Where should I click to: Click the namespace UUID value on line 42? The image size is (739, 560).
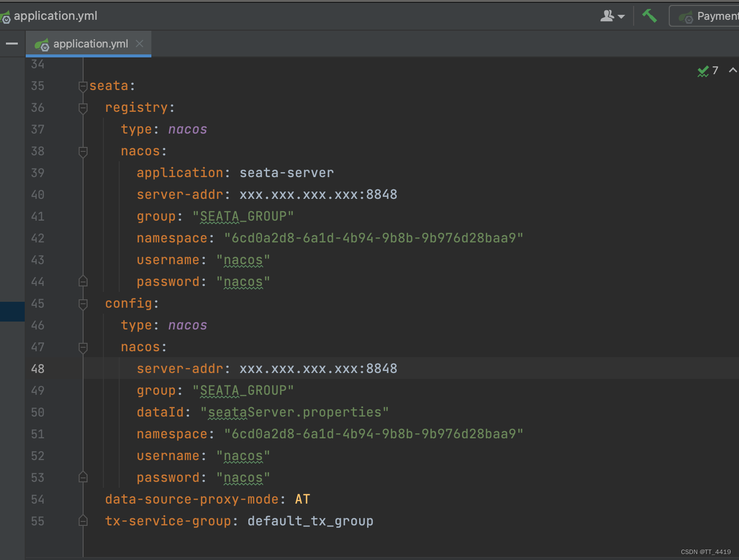point(373,238)
